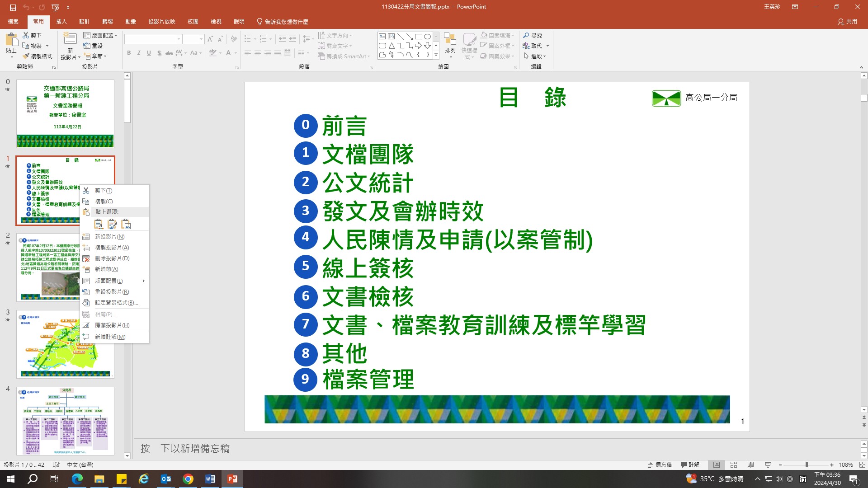Switch to Reading view in status bar

click(x=750, y=465)
